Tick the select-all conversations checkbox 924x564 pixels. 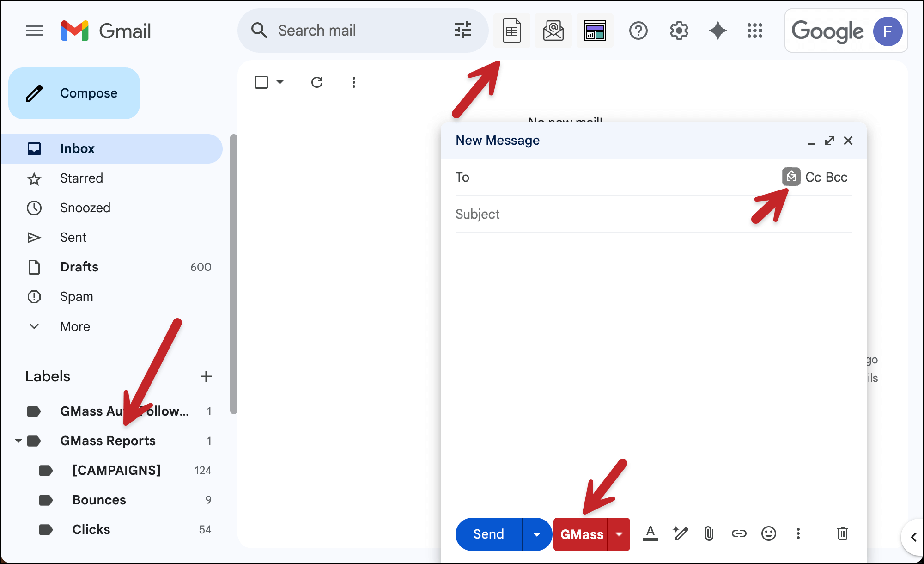coord(261,82)
